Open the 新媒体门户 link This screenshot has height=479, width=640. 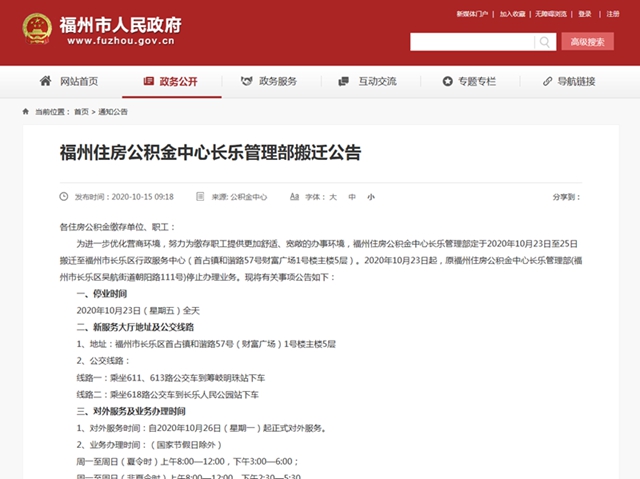point(472,14)
